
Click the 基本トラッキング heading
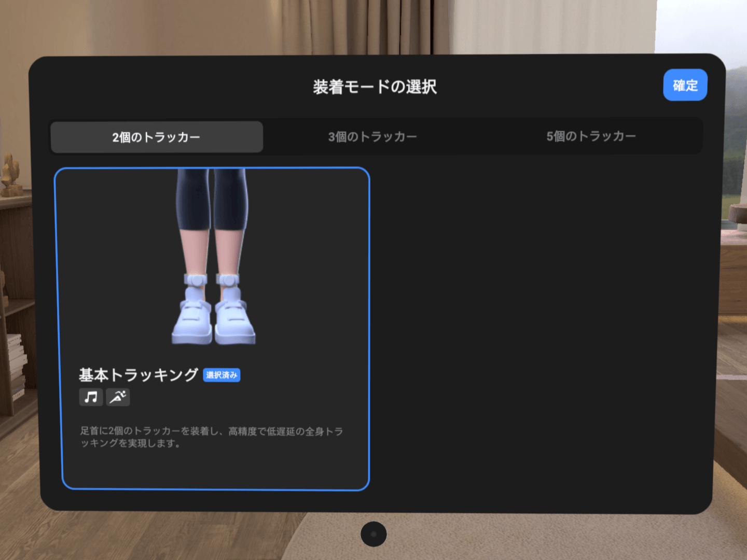[139, 375]
